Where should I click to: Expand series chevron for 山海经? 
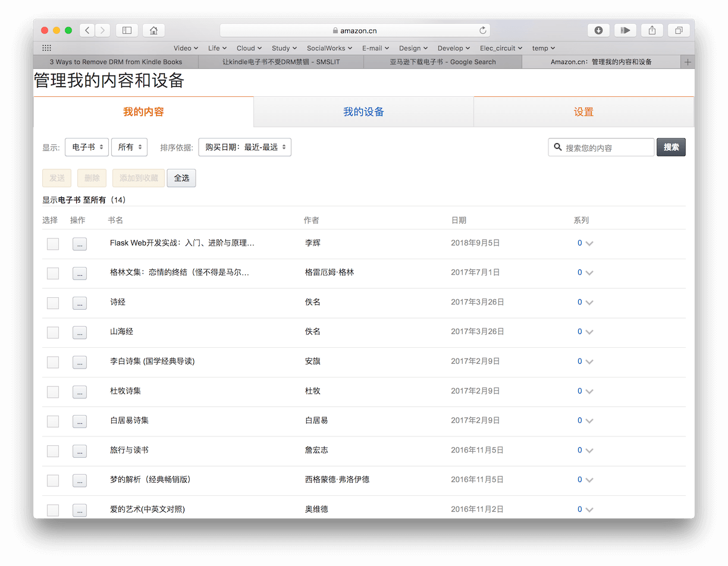(589, 332)
